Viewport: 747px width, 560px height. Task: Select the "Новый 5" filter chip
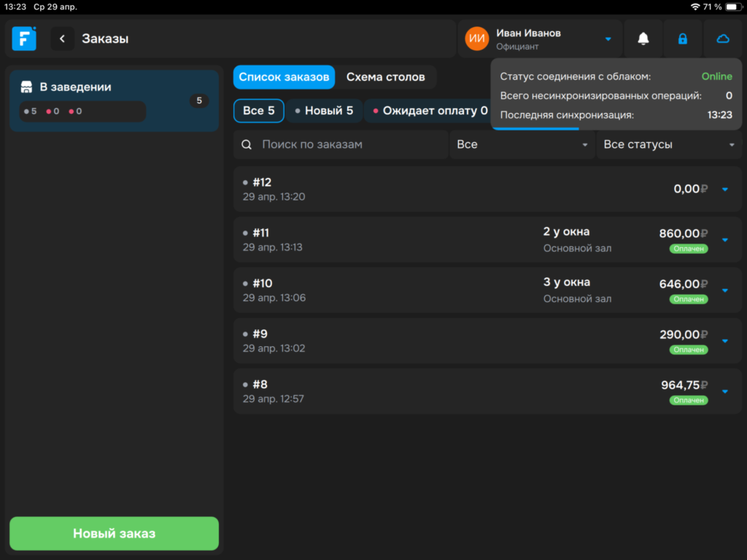coord(324,111)
